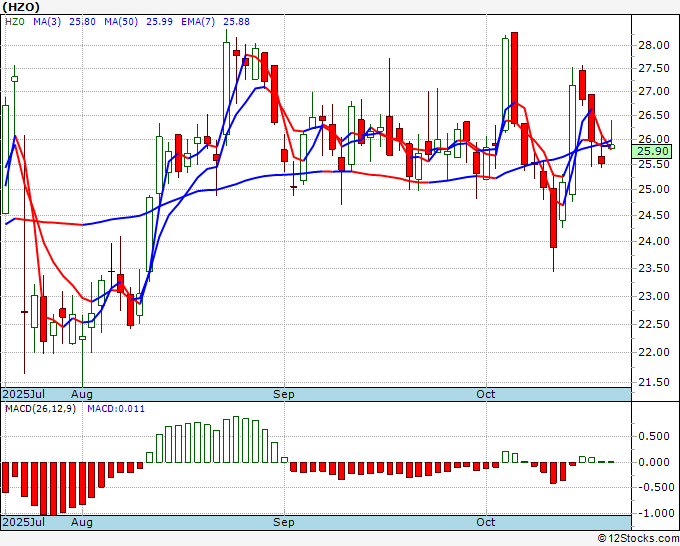Click the MACD(26,12,9) indicator label
The image size is (680, 546).
[40, 409]
